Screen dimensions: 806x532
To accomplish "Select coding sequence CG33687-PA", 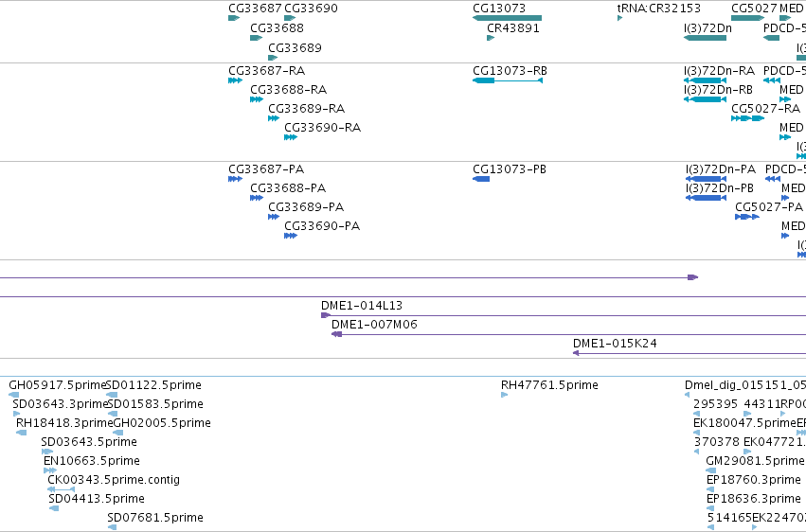I will point(235,179).
